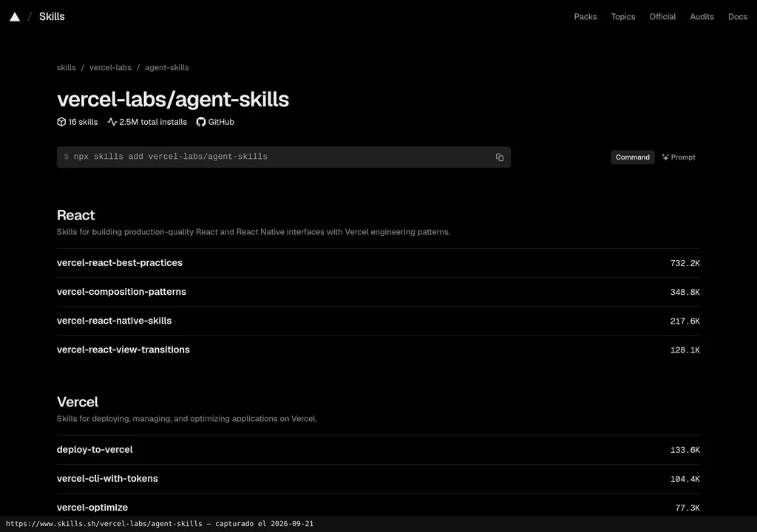
Task: Open vercel-react-view-transitions skill
Action: click(378, 350)
